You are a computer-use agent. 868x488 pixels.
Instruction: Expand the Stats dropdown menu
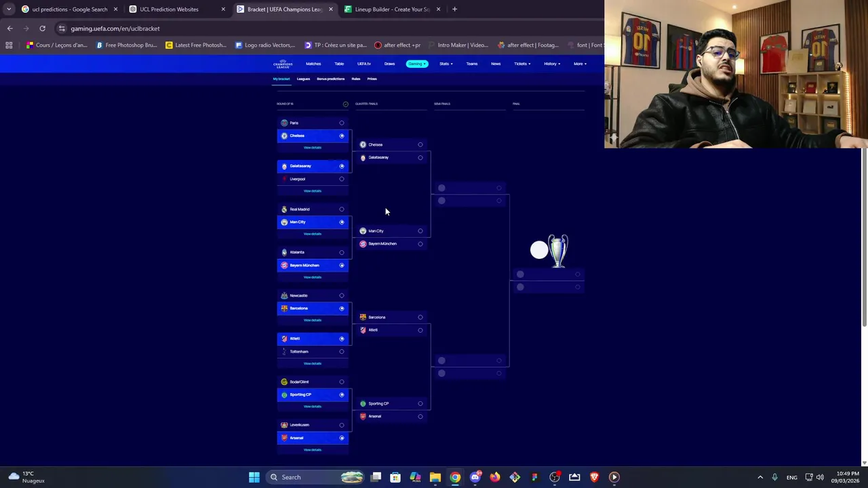446,64
